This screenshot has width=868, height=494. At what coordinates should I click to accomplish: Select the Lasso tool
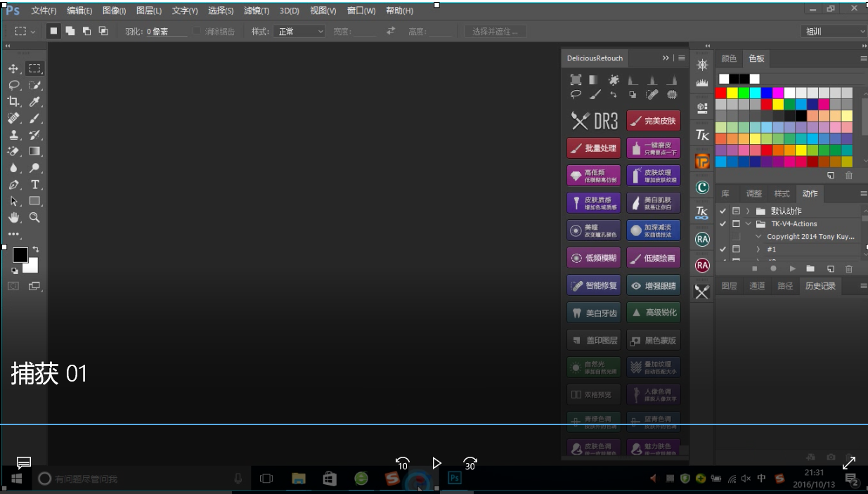(x=13, y=85)
